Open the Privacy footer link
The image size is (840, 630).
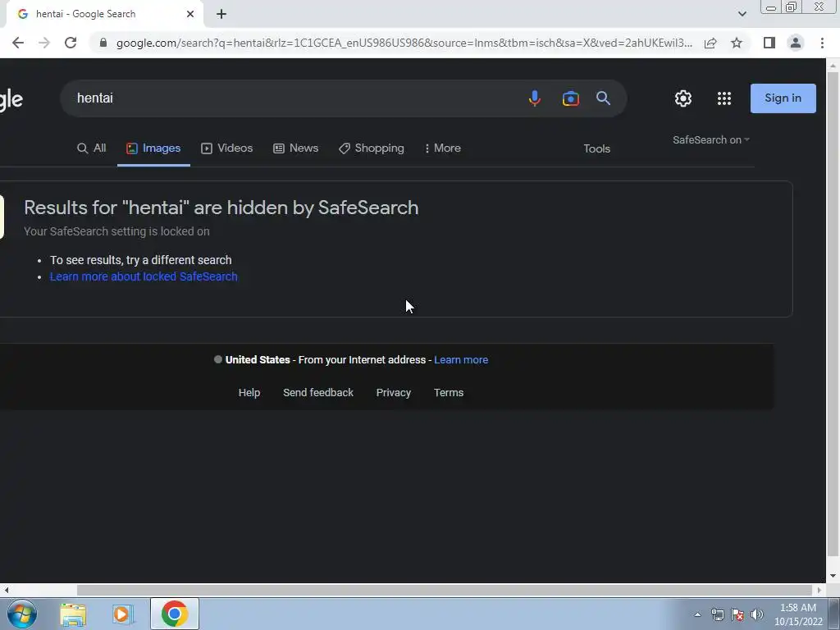(x=393, y=393)
